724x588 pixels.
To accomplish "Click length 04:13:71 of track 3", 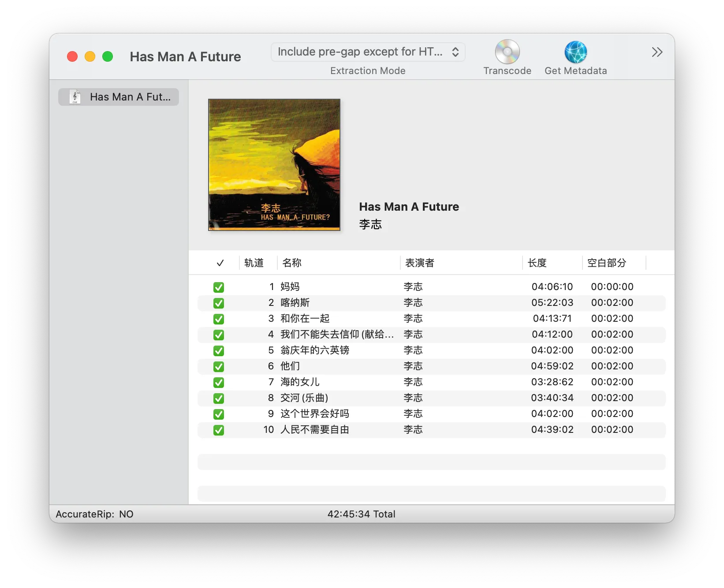I will 552,319.
